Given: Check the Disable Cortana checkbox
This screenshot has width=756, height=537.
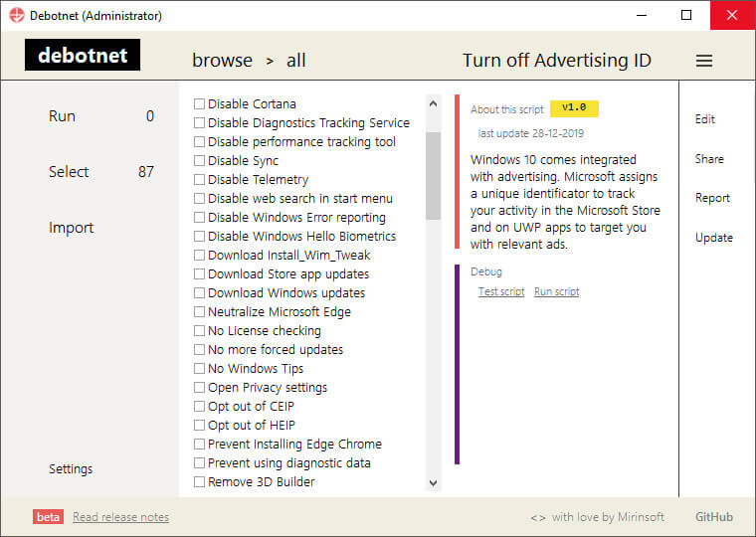Looking at the screenshot, I should click(199, 104).
